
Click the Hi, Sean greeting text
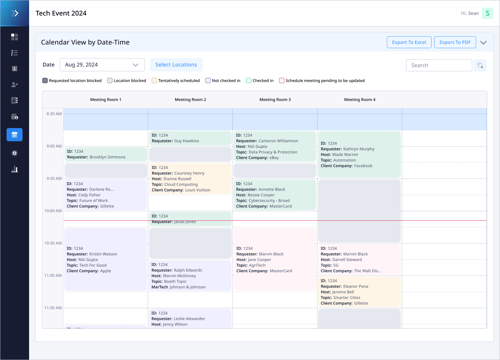pos(470,13)
